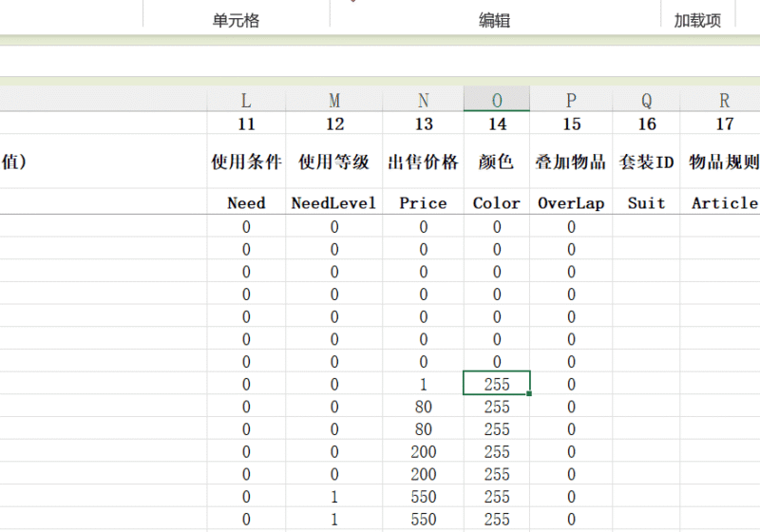The height and width of the screenshot is (532, 760).
Task: Select column L header
Action: tap(246, 100)
